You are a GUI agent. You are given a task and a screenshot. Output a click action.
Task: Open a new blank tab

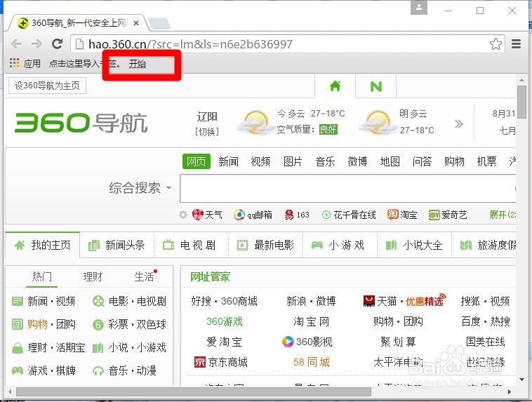(x=159, y=23)
